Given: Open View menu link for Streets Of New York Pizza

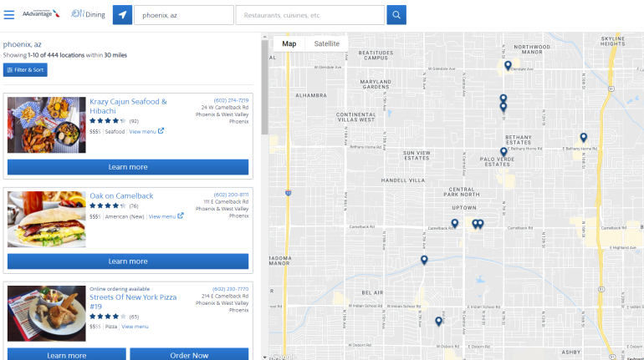Looking at the screenshot, I should click(135, 327).
